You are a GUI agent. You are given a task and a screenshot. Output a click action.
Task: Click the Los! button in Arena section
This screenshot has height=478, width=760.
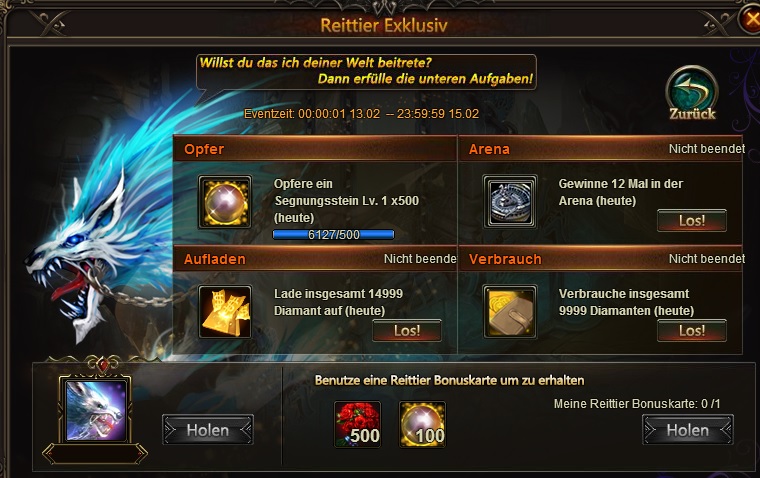coord(692,221)
